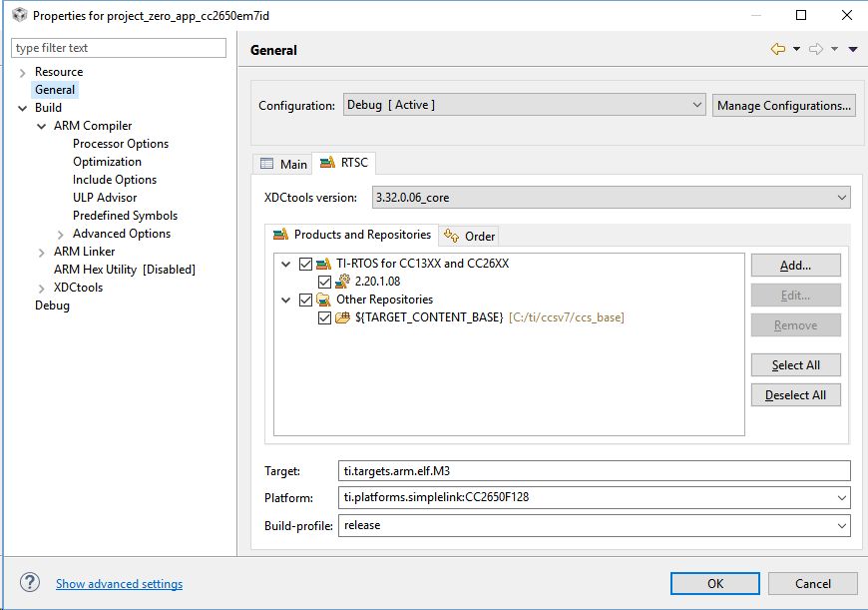This screenshot has height=610, width=868.
Task: Uncheck TI-RTOS for CC13XX and CC26XX
Action: click(x=305, y=264)
